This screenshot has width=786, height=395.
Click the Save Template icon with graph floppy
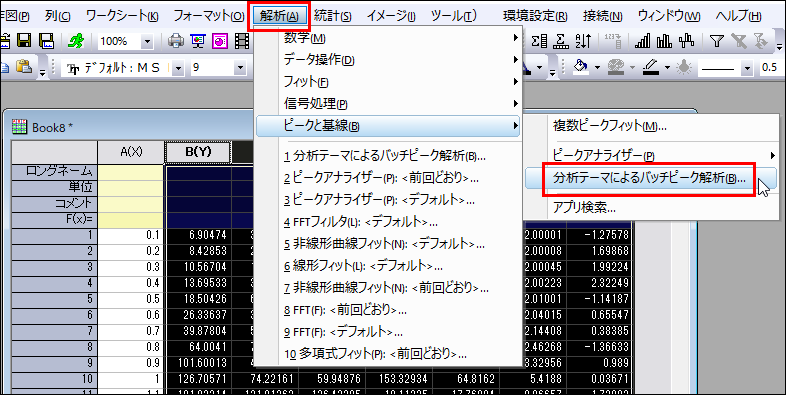47,41
